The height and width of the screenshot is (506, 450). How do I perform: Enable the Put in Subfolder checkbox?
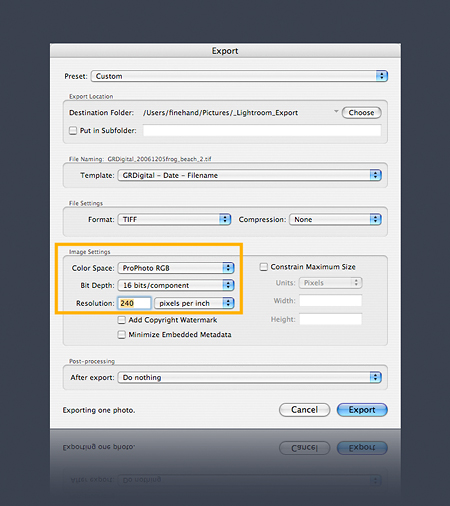coord(73,130)
